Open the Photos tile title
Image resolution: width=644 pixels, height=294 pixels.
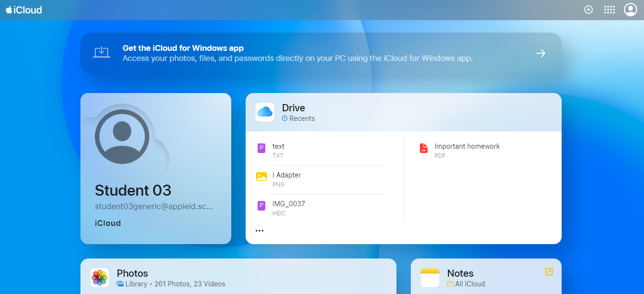pyautogui.click(x=133, y=273)
